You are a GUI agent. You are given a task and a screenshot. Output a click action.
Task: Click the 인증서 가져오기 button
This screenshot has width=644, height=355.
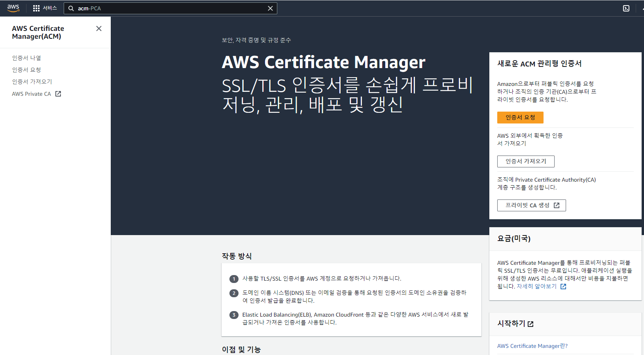[526, 161]
